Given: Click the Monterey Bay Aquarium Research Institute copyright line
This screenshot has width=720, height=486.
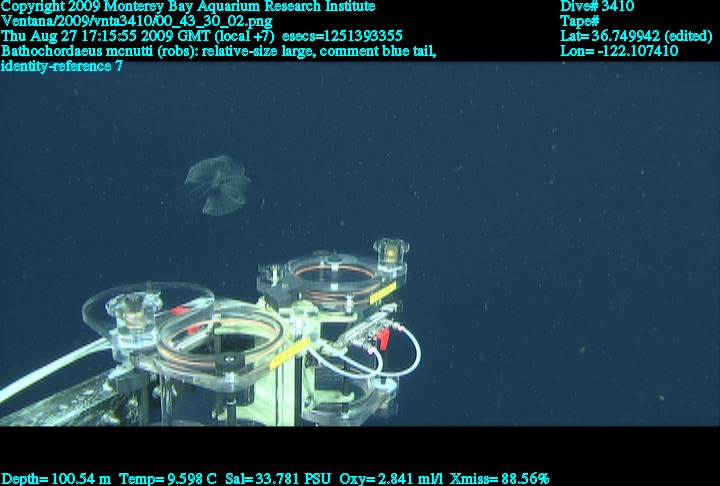Looking at the screenshot, I should 188,6.
